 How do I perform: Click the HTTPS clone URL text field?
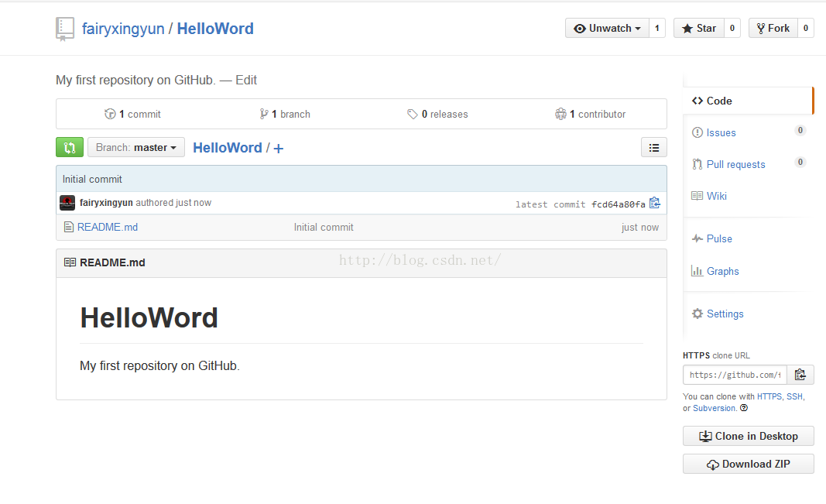click(735, 375)
